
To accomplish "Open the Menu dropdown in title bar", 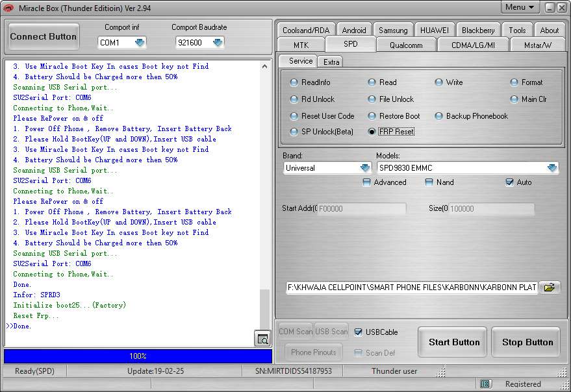I will (x=519, y=7).
